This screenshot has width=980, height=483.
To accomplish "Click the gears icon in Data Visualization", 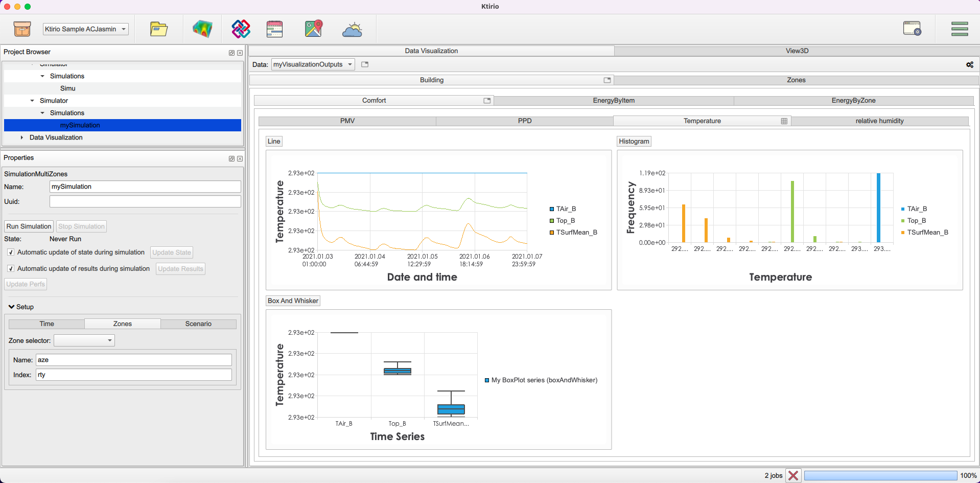I will pos(969,65).
